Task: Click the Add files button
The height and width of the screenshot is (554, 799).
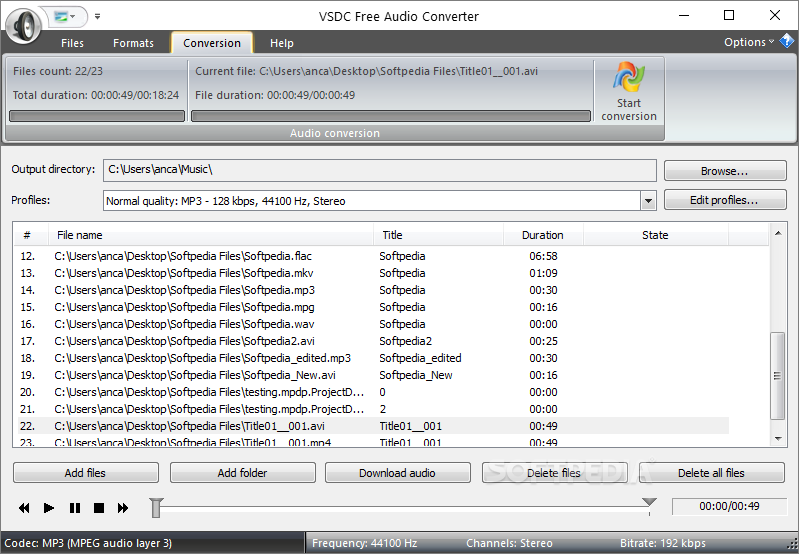Action: click(x=86, y=473)
